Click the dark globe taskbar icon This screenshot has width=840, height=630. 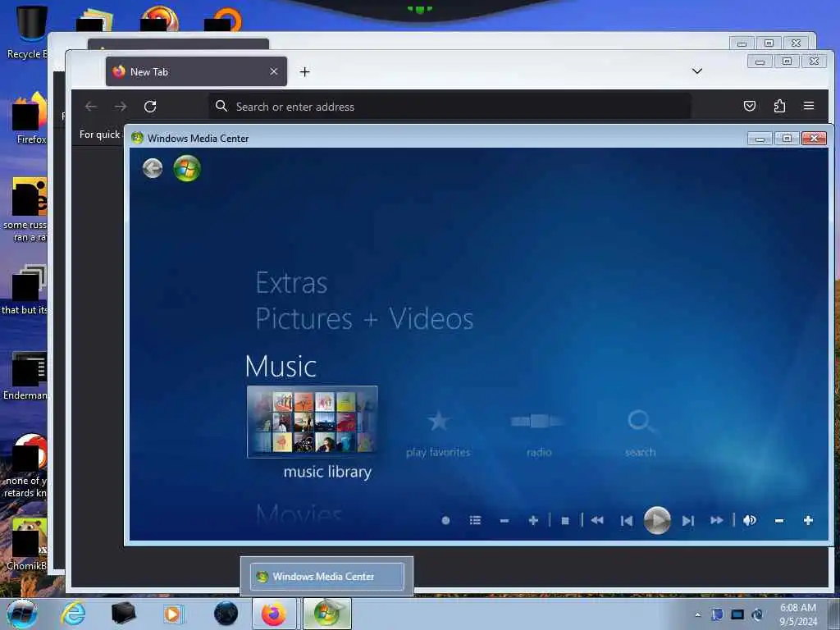(x=226, y=614)
